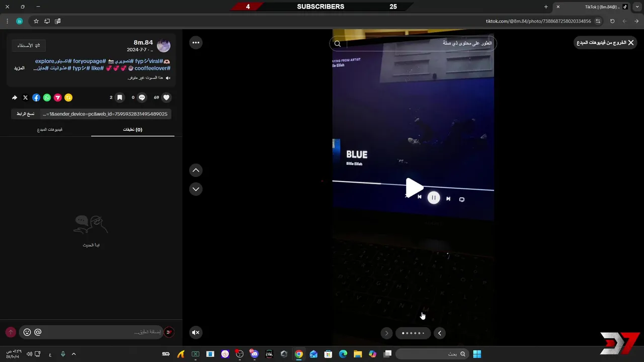Bookmark this tab with star icon

coord(36,21)
